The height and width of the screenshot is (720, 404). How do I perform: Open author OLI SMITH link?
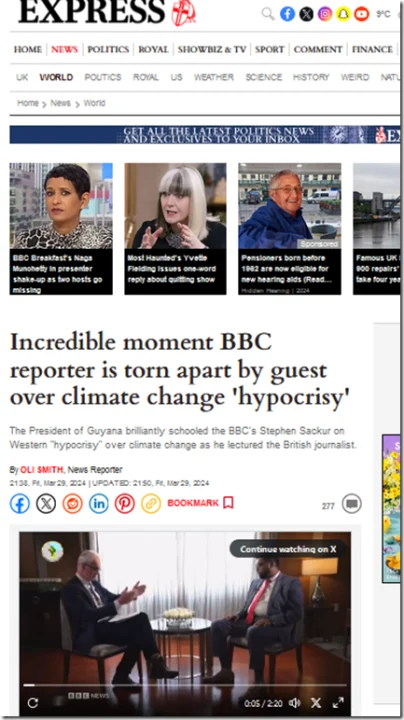click(x=42, y=470)
